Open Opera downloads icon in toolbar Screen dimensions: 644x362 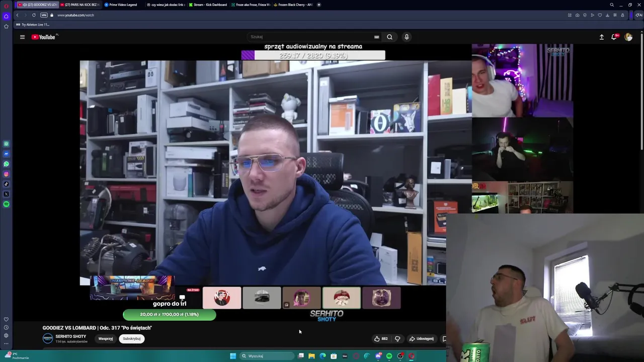point(607,15)
